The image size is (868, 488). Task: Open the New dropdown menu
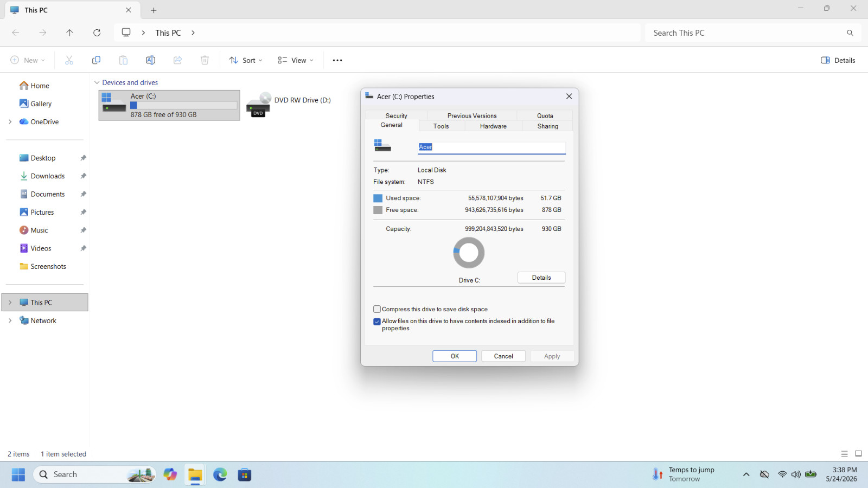coord(28,60)
